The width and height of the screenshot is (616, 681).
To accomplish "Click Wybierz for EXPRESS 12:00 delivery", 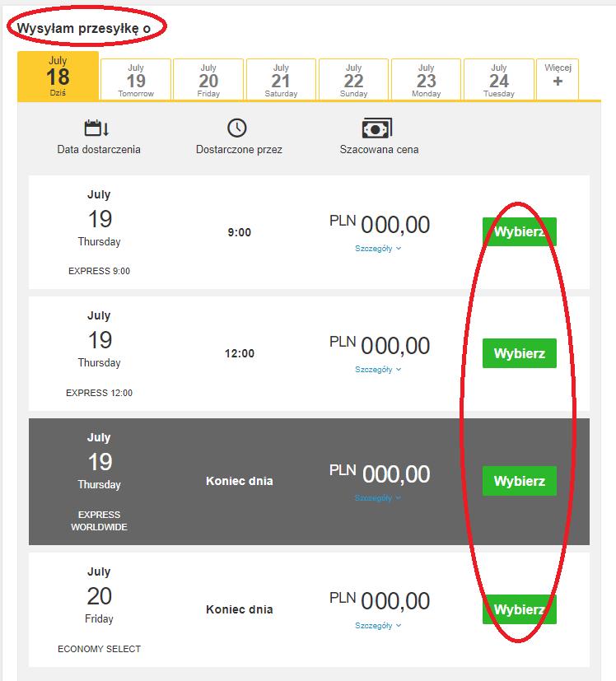I will tap(519, 353).
